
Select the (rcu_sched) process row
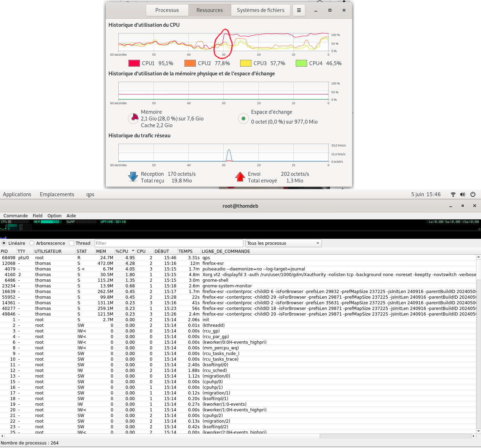point(238,371)
